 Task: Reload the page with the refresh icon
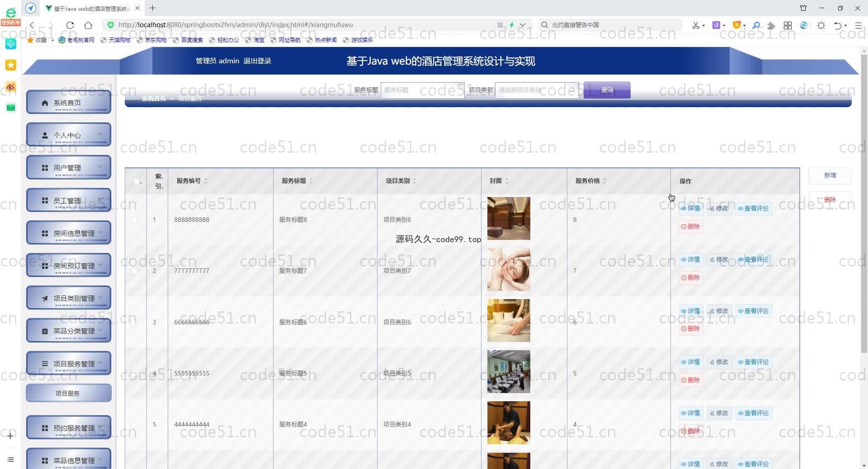tap(70, 25)
